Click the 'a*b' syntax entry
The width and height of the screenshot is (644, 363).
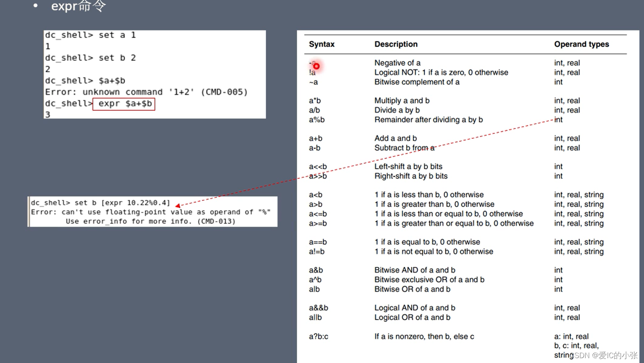(315, 101)
